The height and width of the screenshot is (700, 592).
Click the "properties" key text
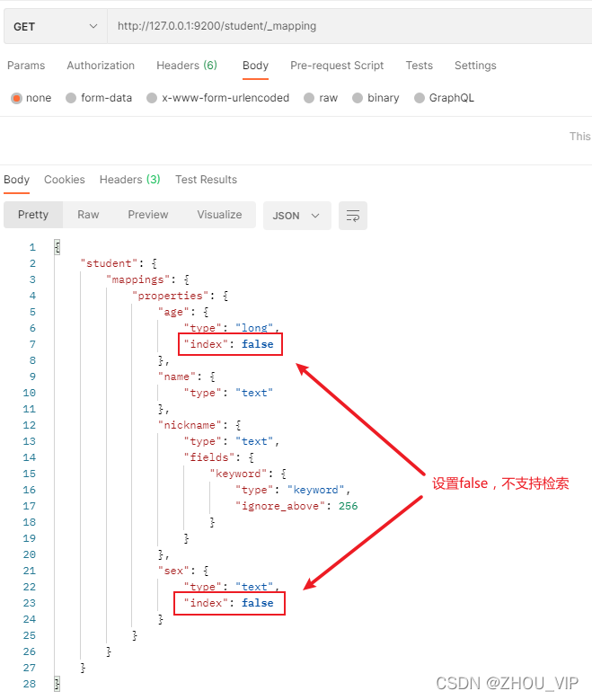coord(170,296)
